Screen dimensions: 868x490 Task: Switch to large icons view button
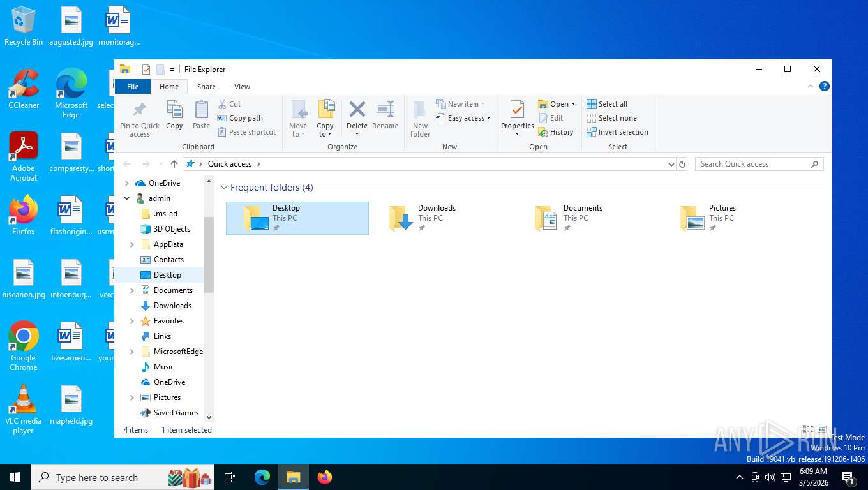tap(822, 430)
